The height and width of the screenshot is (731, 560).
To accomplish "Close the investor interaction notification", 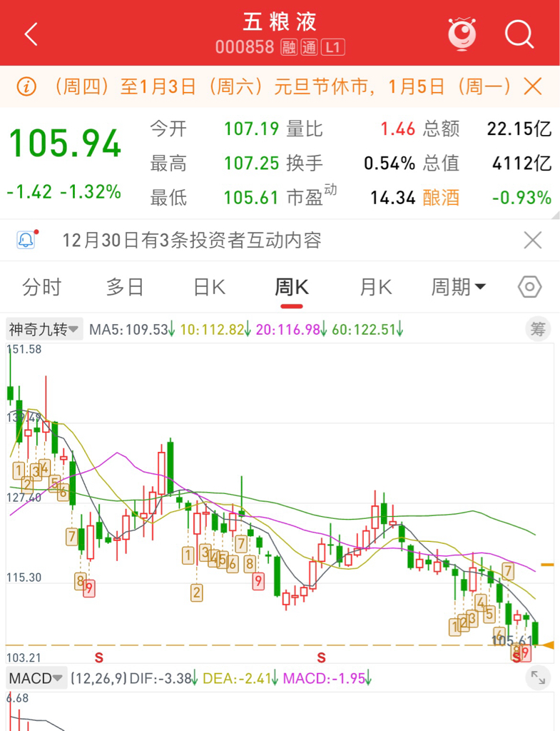I will 532,240.
